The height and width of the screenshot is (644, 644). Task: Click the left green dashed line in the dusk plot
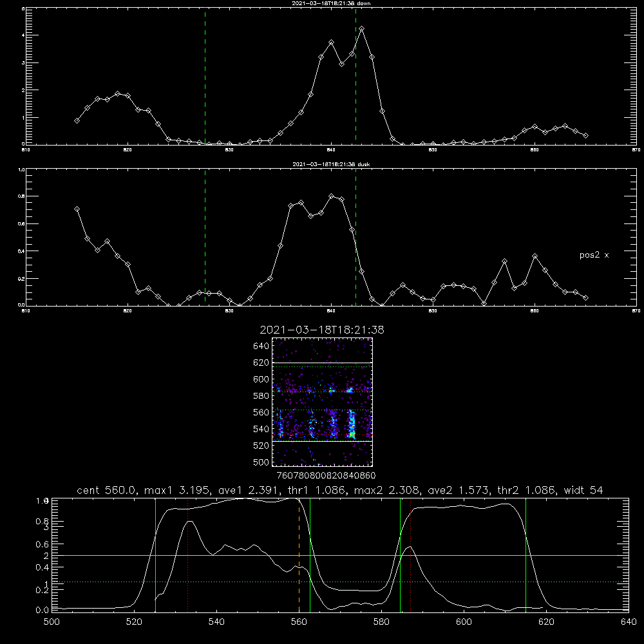coord(205,237)
